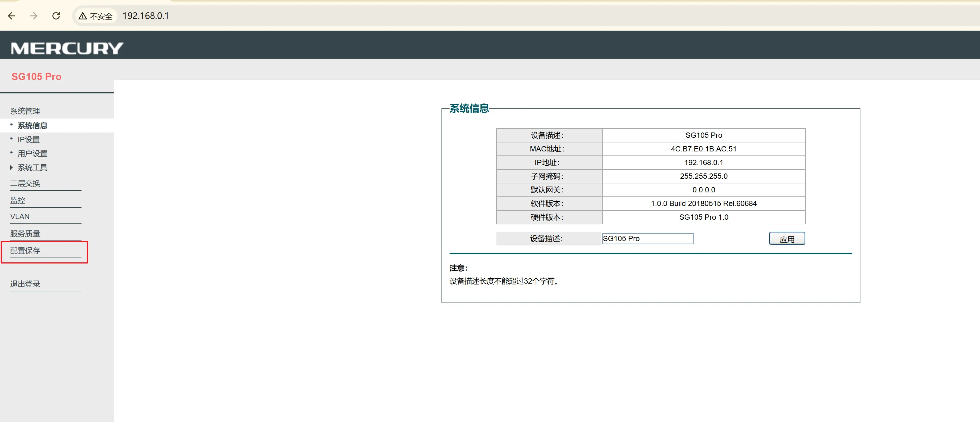Click 退出登录 to log out
980x422 pixels.
pos(25,284)
